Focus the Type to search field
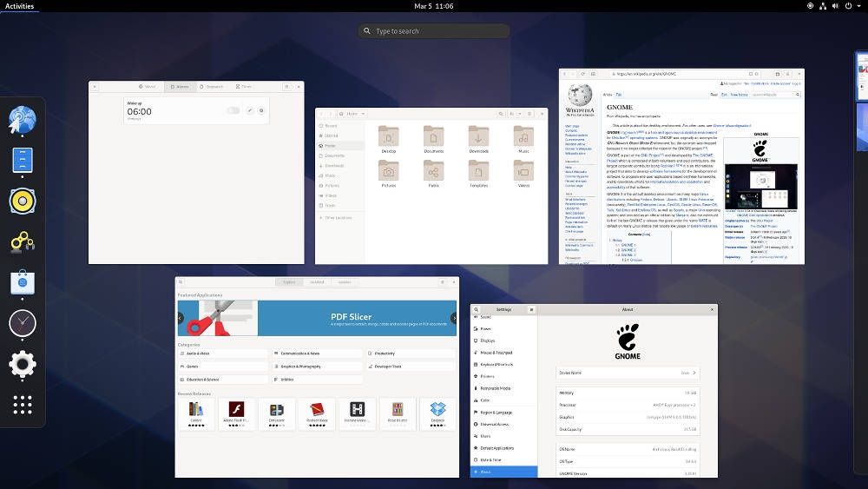Image resolution: width=868 pixels, height=489 pixels. (x=433, y=31)
